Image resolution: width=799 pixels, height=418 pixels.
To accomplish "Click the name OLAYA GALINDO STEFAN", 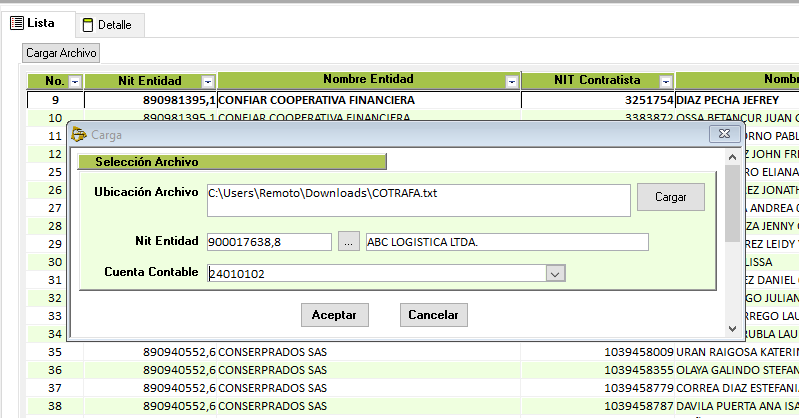I will 737,370.
